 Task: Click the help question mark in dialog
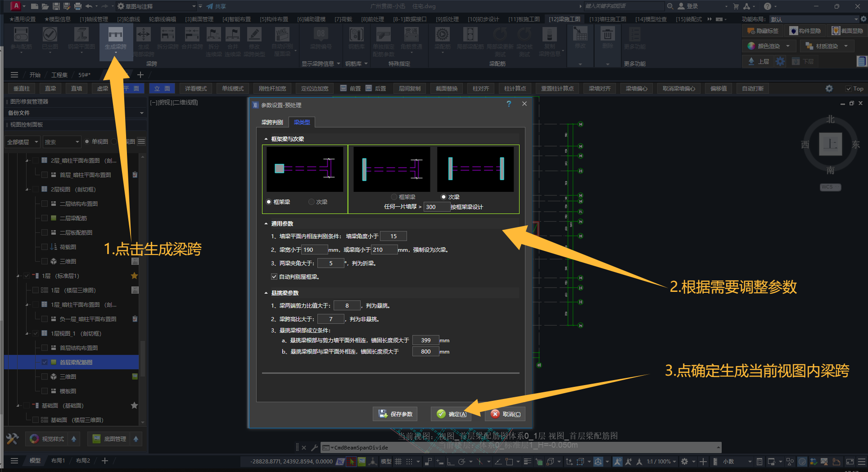pyautogui.click(x=509, y=104)
